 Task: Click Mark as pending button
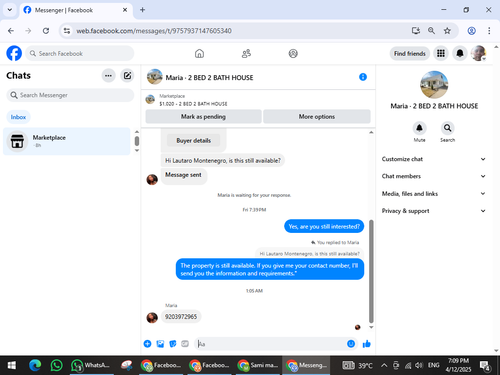tap(203, 116)
